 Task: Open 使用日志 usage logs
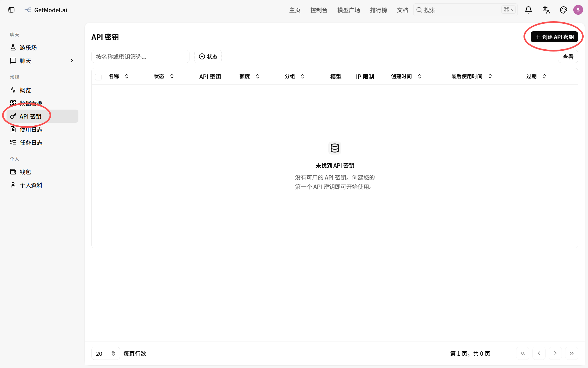pyautogui.click(x=42, y=129)
